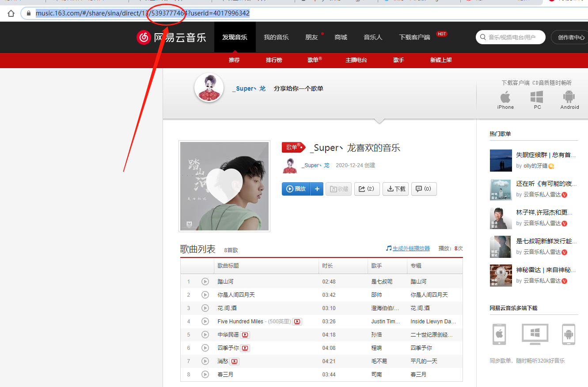Image resolution: width=588 pixels, height=387 pixels.
Task: Open _Super丶龙 profile link in share banner
Action: coord(249,88)
